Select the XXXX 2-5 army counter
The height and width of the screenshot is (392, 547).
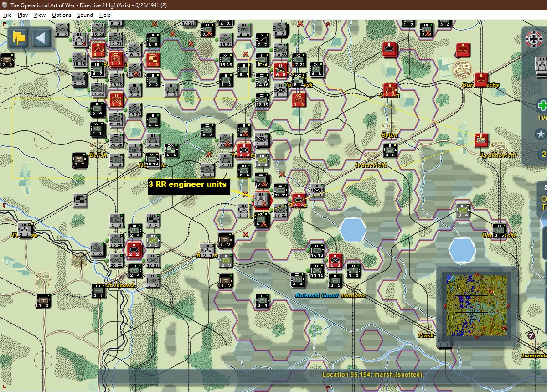coord(80,200)
